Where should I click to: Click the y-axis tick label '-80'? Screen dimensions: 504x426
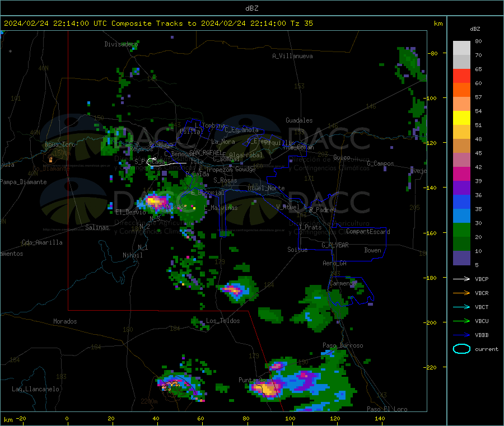(x=433, y=53)
